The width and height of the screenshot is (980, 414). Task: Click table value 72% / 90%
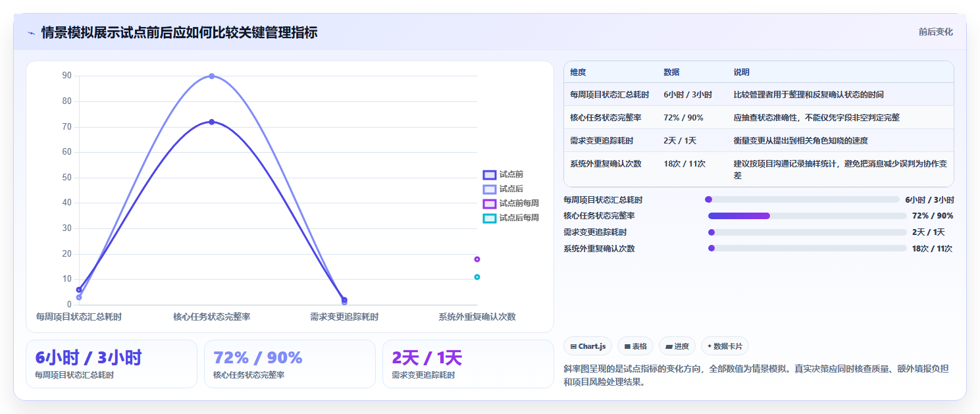tap(683, 118)
